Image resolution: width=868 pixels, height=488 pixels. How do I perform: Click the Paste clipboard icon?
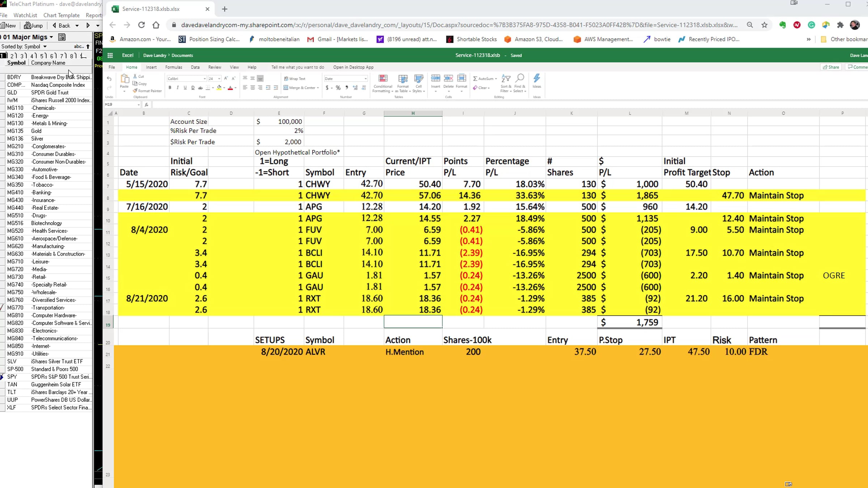(124, 79)
